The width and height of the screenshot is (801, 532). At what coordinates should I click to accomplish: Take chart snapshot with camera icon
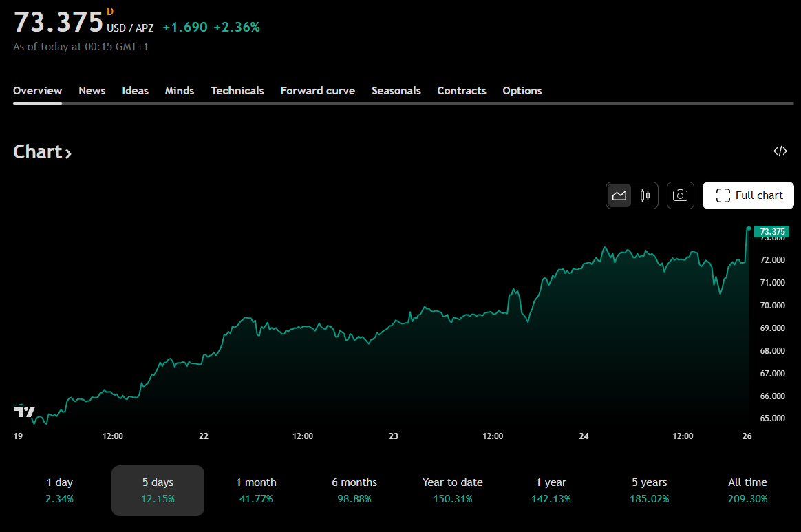pyautogui.click(x=680, y=195)
